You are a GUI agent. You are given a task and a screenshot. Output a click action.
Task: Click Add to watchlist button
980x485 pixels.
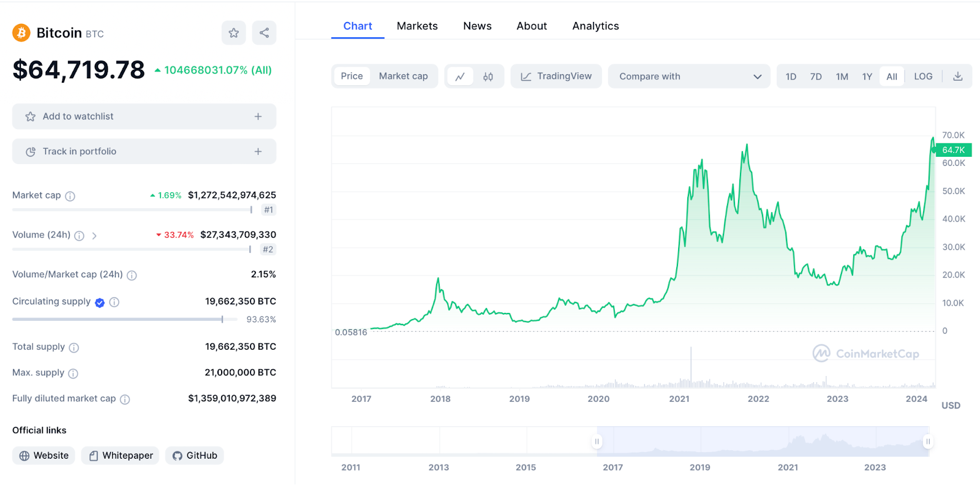[x=144, y=116]
